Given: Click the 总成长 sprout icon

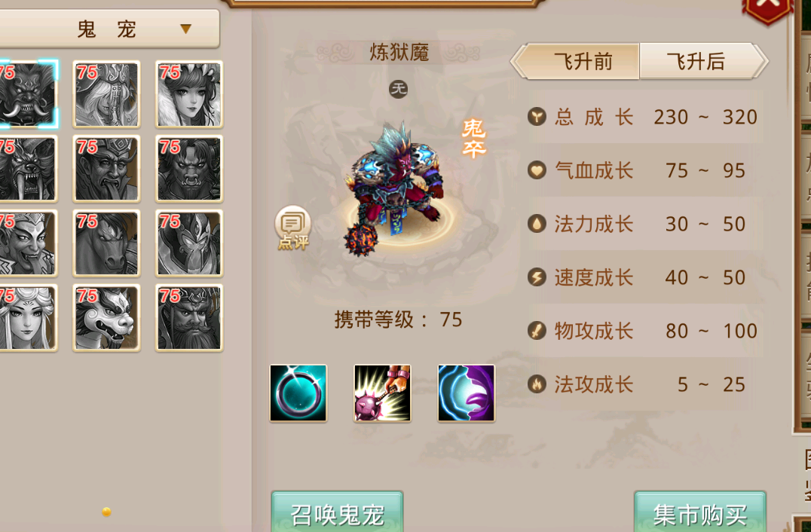Looking at the screenshot, I should coord(537,117).
